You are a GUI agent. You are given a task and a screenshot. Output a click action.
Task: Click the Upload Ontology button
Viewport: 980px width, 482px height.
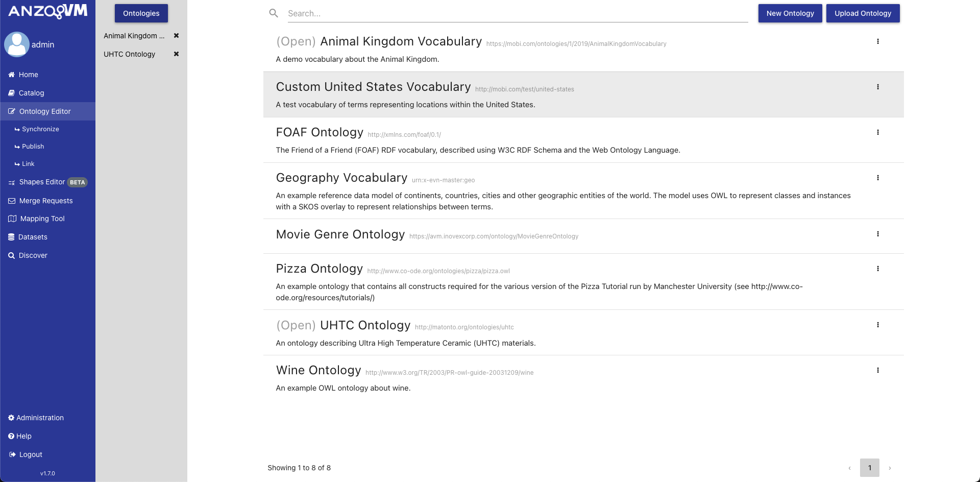pos(863,13)
